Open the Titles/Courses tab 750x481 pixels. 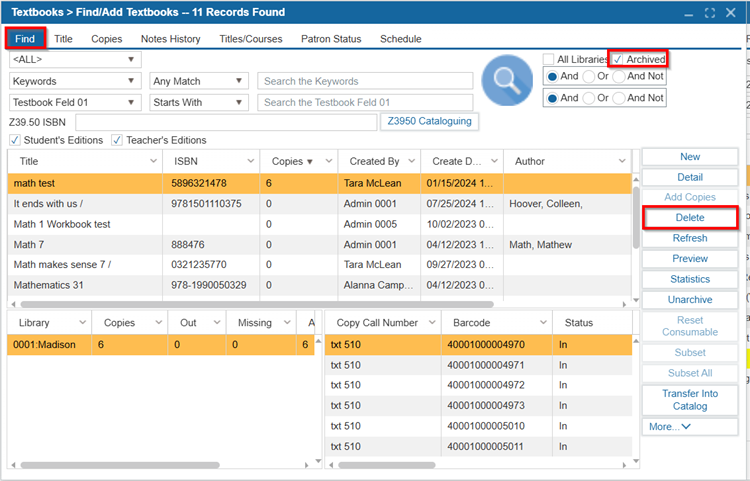pyautogui.click(x=251, y=39)
